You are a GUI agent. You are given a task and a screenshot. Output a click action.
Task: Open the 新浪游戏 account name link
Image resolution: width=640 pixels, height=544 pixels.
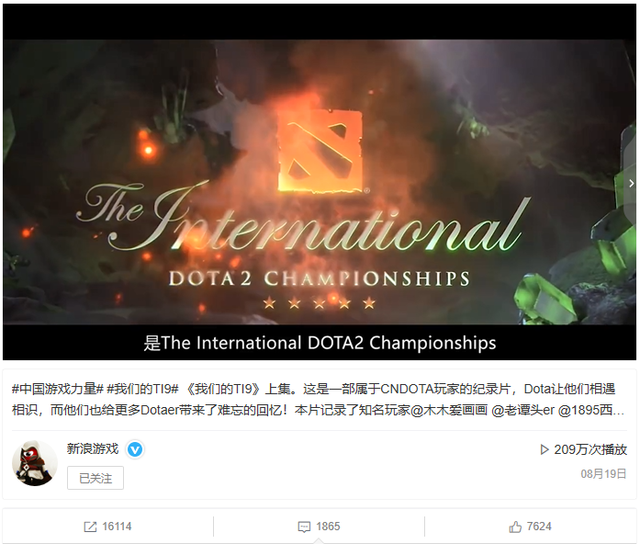coord(93,449)
